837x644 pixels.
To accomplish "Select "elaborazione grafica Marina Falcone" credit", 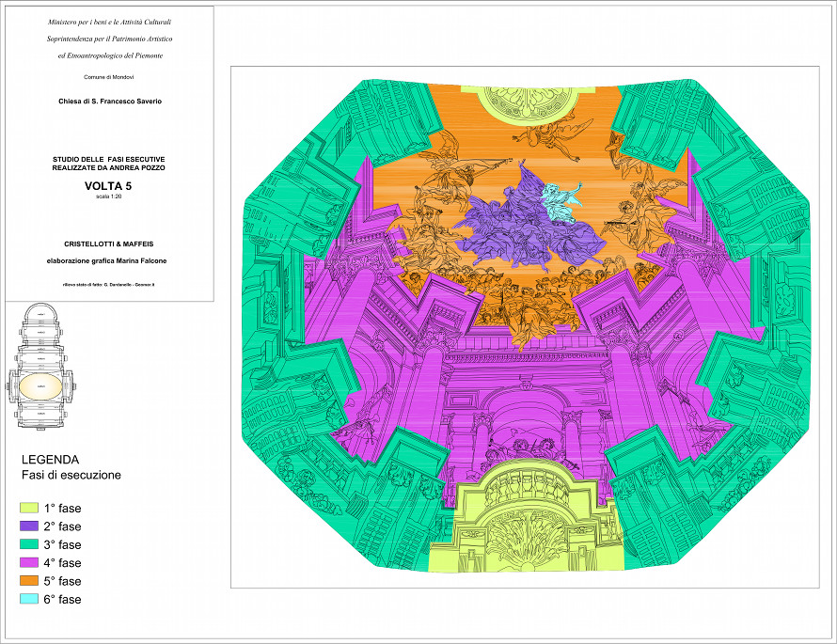I will click(x=107, y=261).
